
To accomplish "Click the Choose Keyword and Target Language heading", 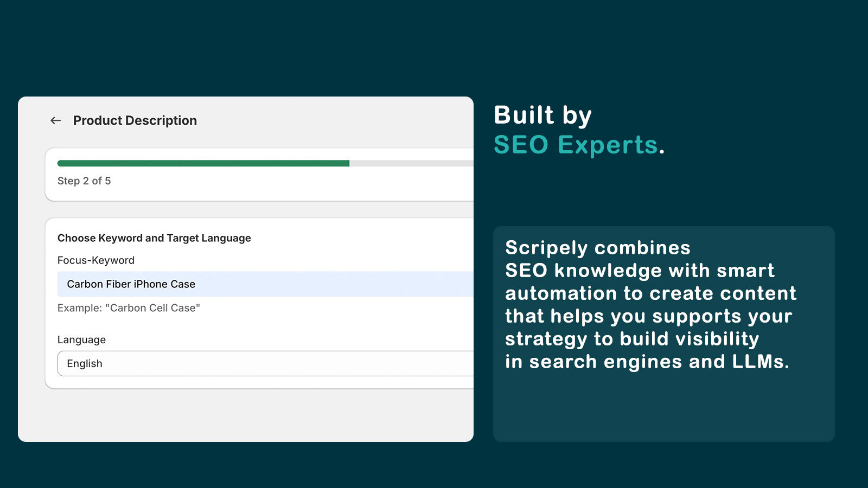I will click(x=154, y=237).
